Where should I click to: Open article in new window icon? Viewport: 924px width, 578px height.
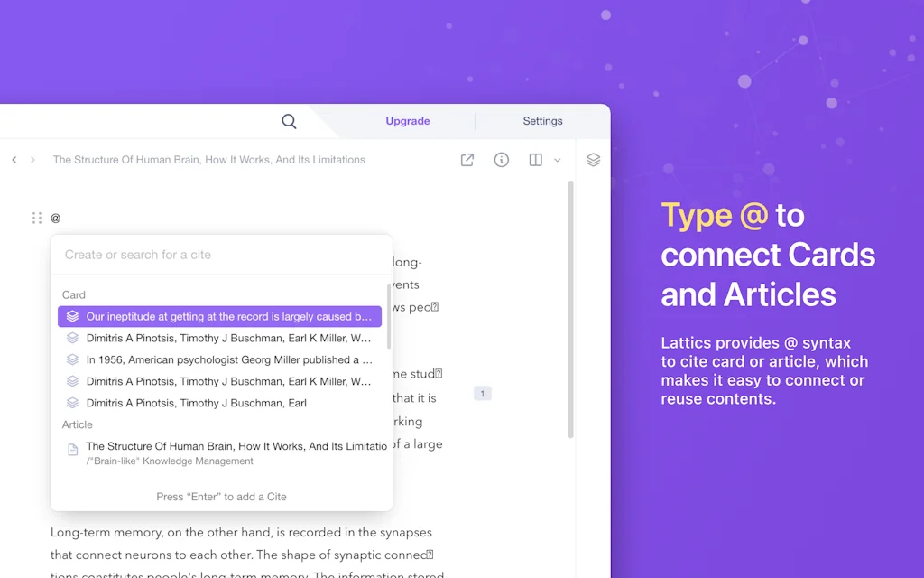click(x=467, y=160)
